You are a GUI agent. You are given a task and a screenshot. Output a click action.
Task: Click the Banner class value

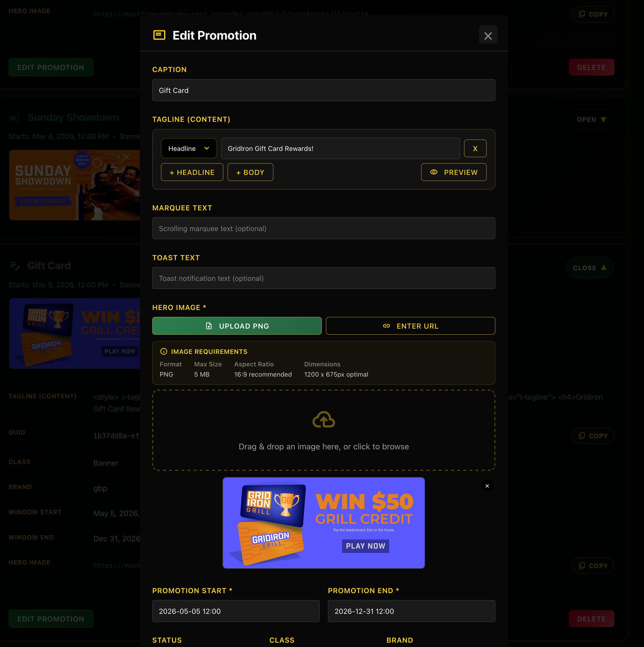coord(106,463)
